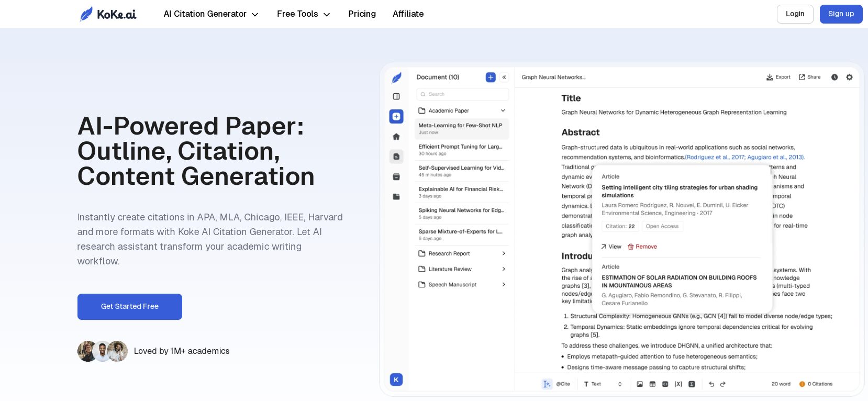Viewport: 868px width, 401px height.
Task: Open the Text style dropdown
Action: pyautogui.click(x=603, y=384)
